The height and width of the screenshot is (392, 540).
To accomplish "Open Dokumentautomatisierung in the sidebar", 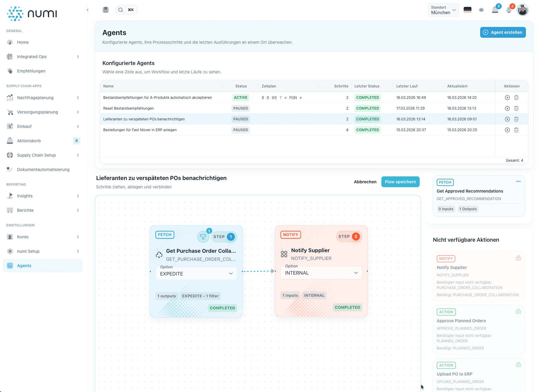I will coord(43,169).
